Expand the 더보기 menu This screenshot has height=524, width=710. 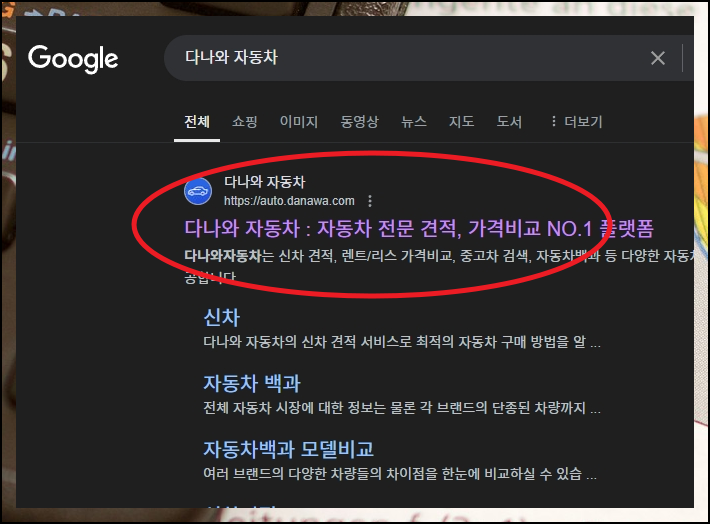pos(576,121)
